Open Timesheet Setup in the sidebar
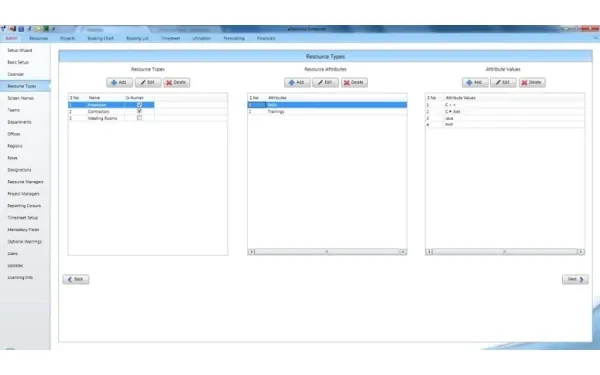Screen dimensions: 600x375 point(23,218)
